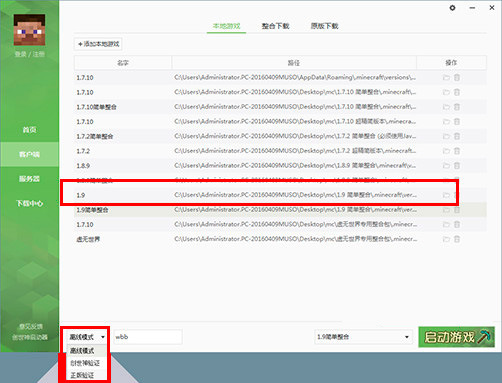Image resolution: width=502 pixels, height=383 pixels.
Task: Click the username field containing wbb
Action: pyautogui.click(x=148, y=337)
